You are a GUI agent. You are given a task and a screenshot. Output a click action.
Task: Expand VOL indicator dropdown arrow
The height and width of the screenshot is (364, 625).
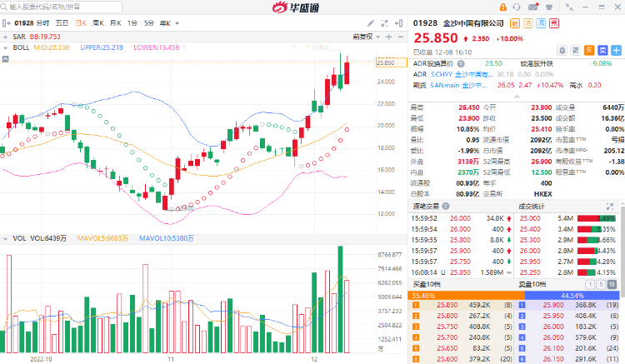pos(5,239)
